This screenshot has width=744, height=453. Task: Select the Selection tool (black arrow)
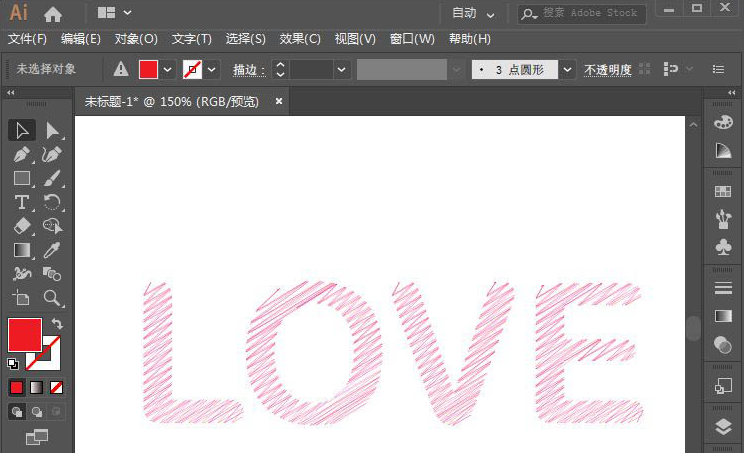tap(22, 130)
